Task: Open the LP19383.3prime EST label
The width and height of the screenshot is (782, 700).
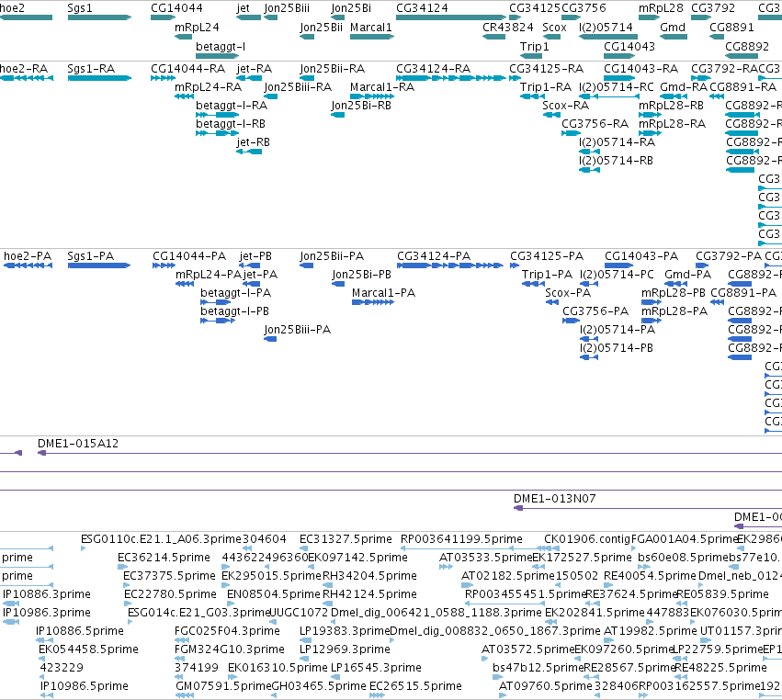Action: 345,632
